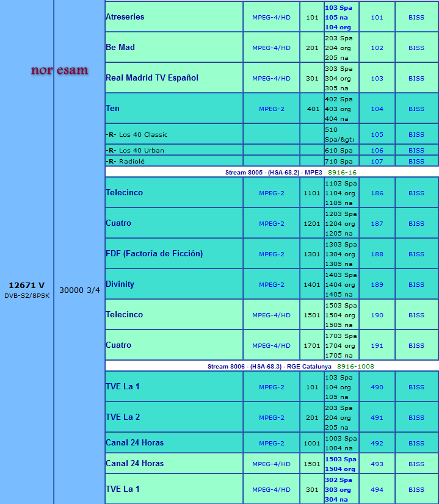The image size is (439, 504).
Task: Open the FDF (Factoría de Ficción) link
Action: pyautogui.click(x=154, y=254)
